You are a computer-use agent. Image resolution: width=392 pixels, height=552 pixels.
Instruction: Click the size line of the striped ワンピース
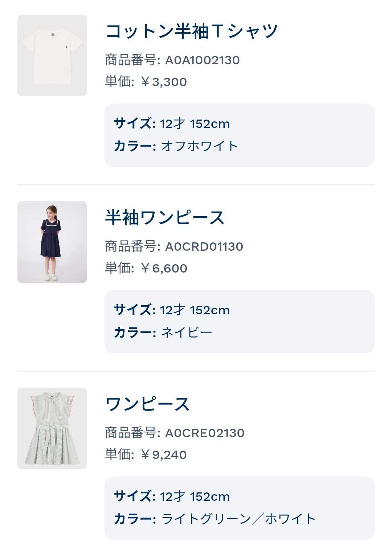point(172,497)
